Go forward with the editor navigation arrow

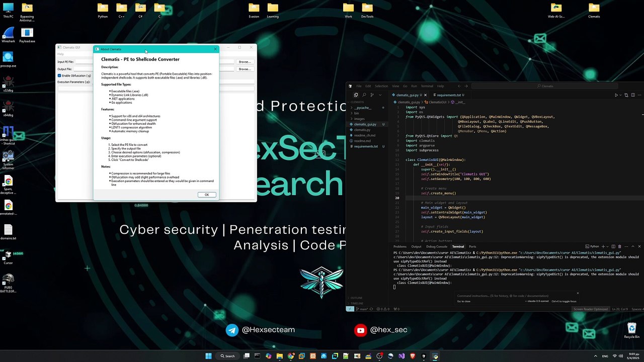[x=466, y=86]
